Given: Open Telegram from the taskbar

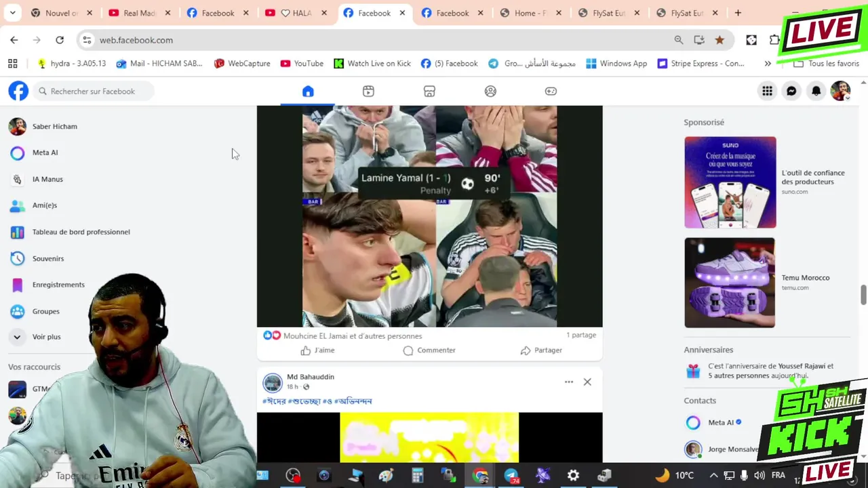Looking at the screenshot, I should (x=511, y=476).
